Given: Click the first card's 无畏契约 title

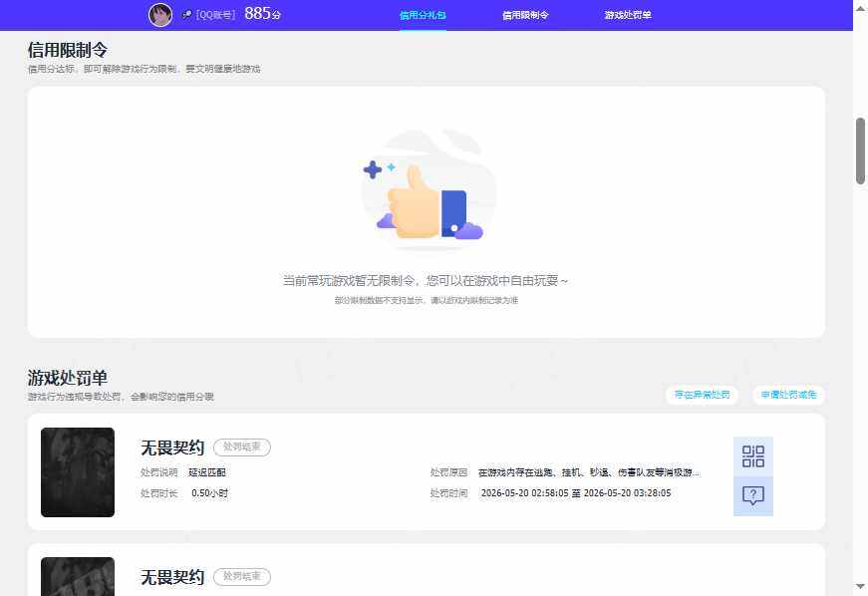Looking at the screenshot, I should (x=172, y=447).
